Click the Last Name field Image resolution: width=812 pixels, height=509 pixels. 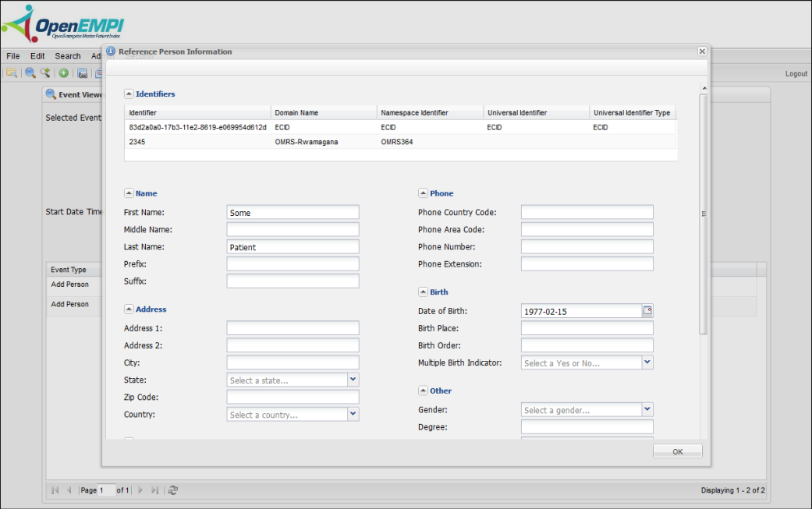293,247
